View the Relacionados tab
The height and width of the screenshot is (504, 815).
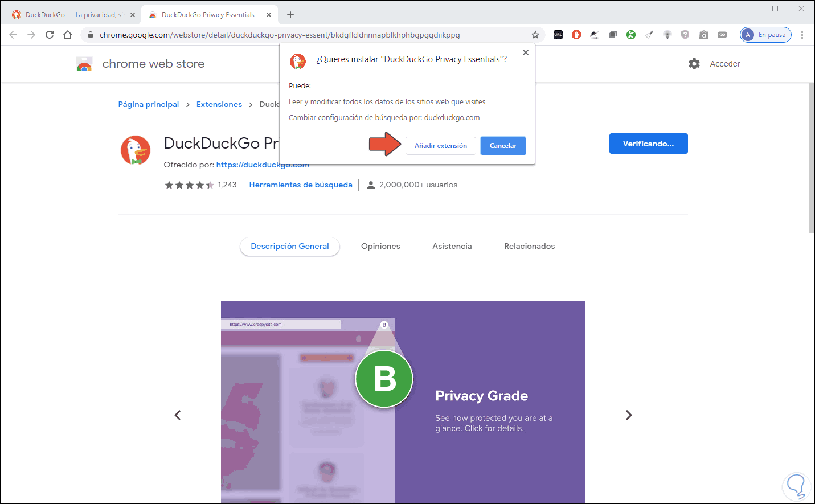point(530,246)
